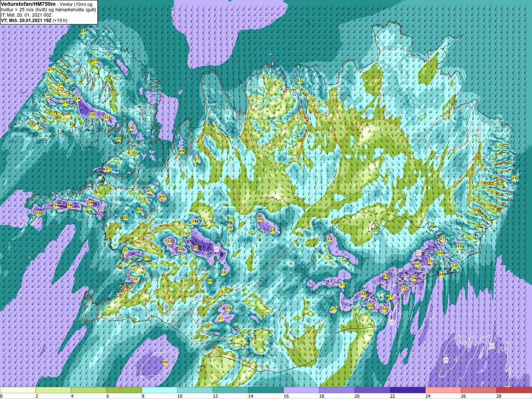The height and width of the screenshot is (399, 532).
Task: Click the color scale tick label '12'
Action: (215, 396)
